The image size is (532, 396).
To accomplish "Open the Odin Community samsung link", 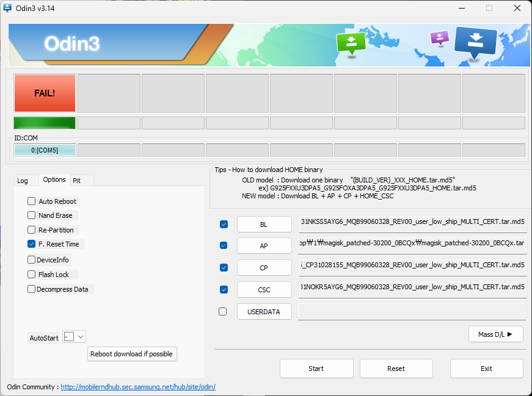I will [x=138, y=387].
